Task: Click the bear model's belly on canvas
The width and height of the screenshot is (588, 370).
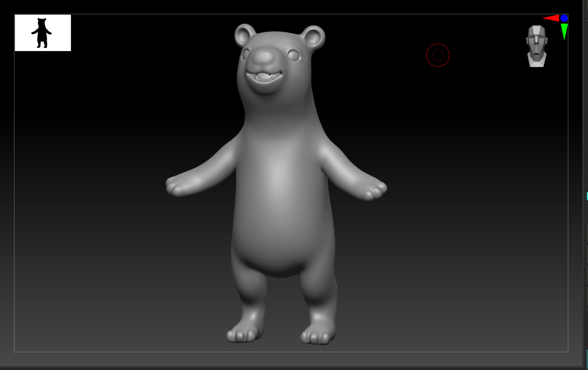Action: coord(281,208)
